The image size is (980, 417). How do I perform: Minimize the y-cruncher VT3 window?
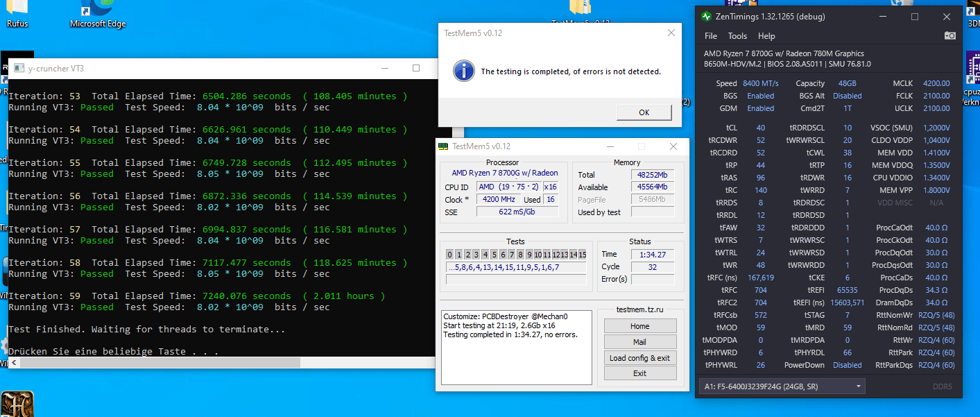pos(385,68)
